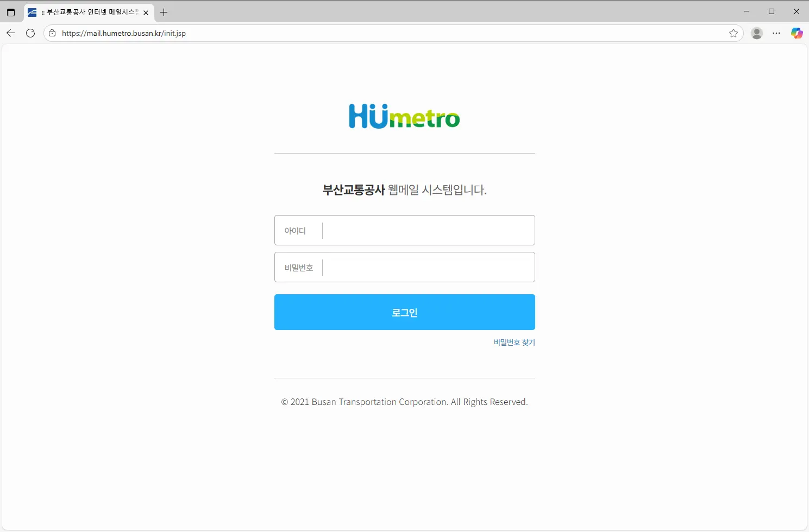The image size is (809, 532).
Task: Add a new browser tab
Action: pyautogui.click(x=164, y=12)
